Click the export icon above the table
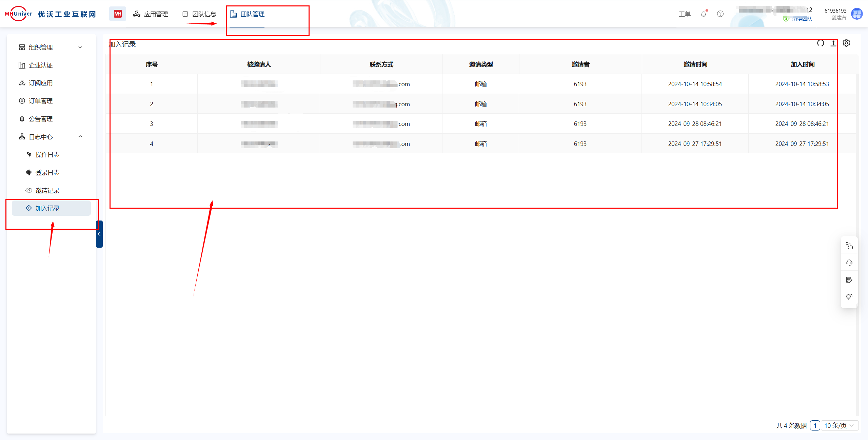The height and width of the screenshot is (440, 868). tap(833, 43)
